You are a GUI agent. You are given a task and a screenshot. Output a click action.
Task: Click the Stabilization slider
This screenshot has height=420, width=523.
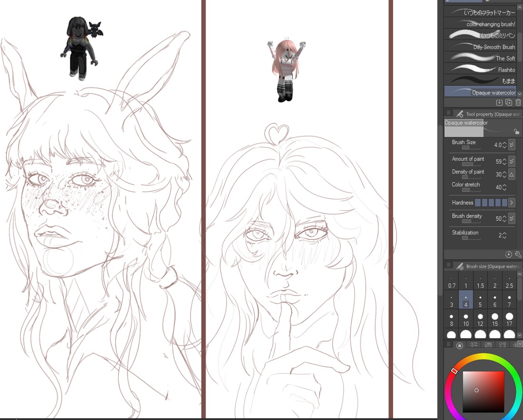[x=471, y=238]
